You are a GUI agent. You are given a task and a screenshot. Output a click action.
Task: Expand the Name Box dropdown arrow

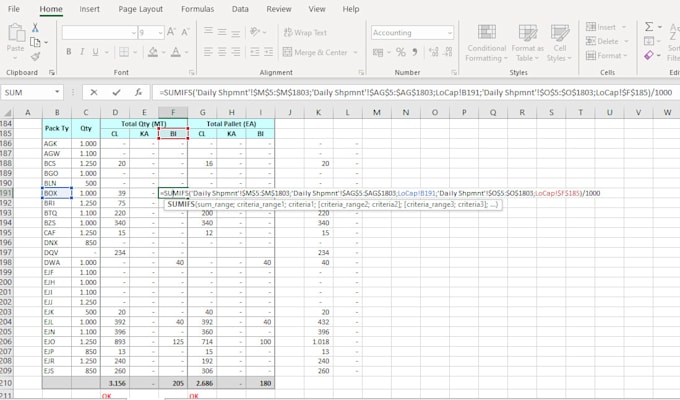[x=57, y=92]
